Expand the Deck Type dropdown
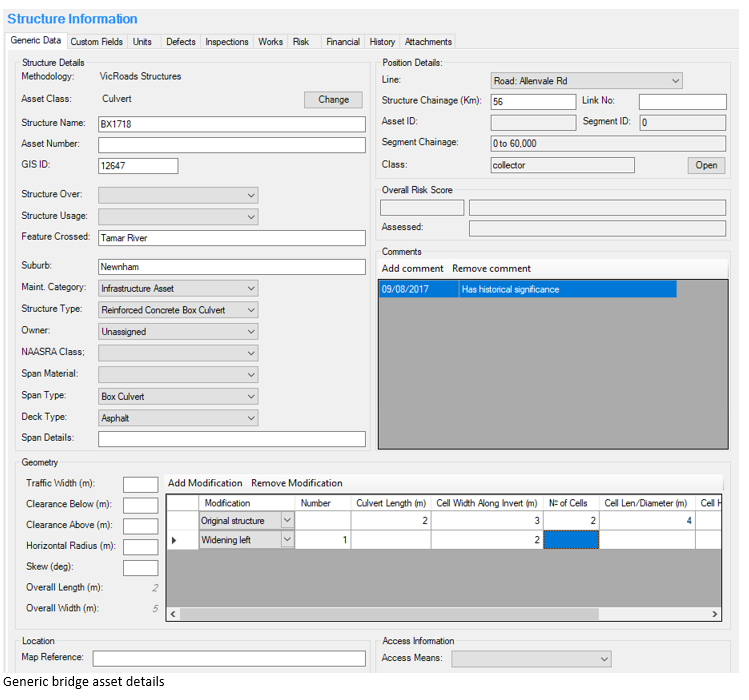The width and height of the screenshot is (749, 700). click(x=251, y=418)
